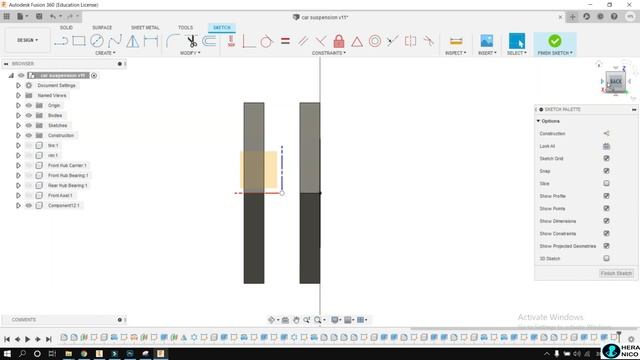Apply the Tangent constraint

coord(267,41)
